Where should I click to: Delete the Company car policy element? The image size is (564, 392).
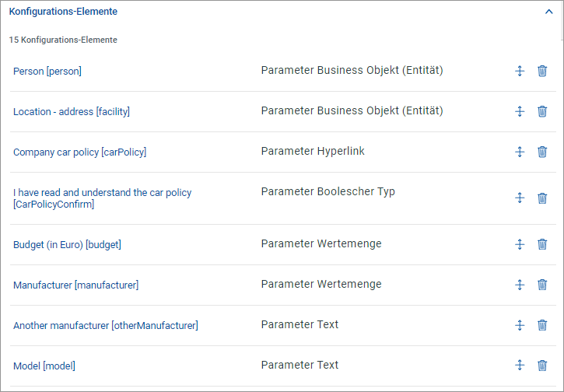click(542, 152)
